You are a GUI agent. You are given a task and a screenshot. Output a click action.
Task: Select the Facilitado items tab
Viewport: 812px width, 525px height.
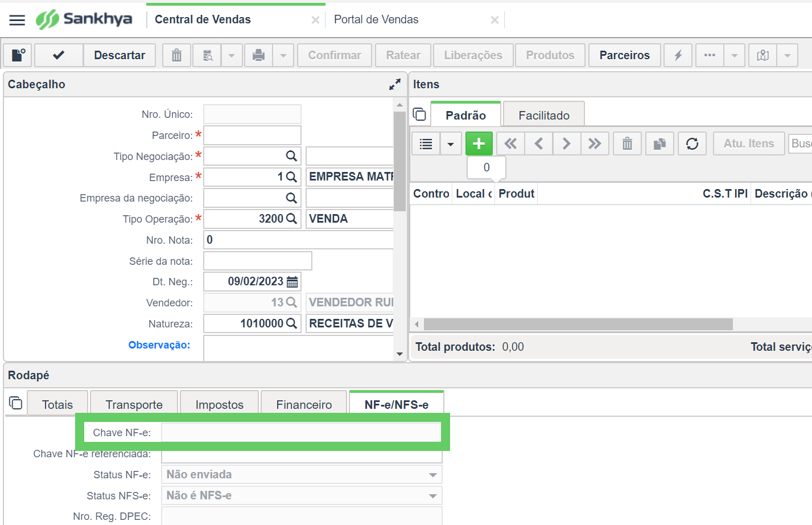544,115
